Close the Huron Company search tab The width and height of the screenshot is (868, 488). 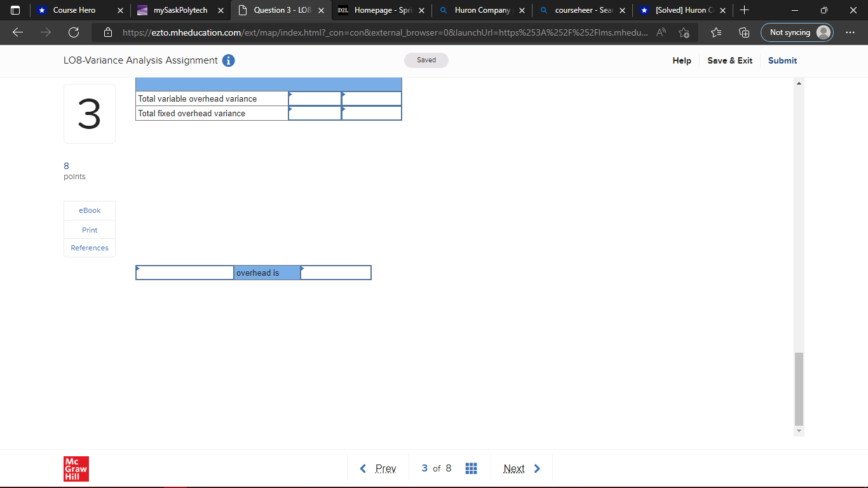[x=522, y=11]
